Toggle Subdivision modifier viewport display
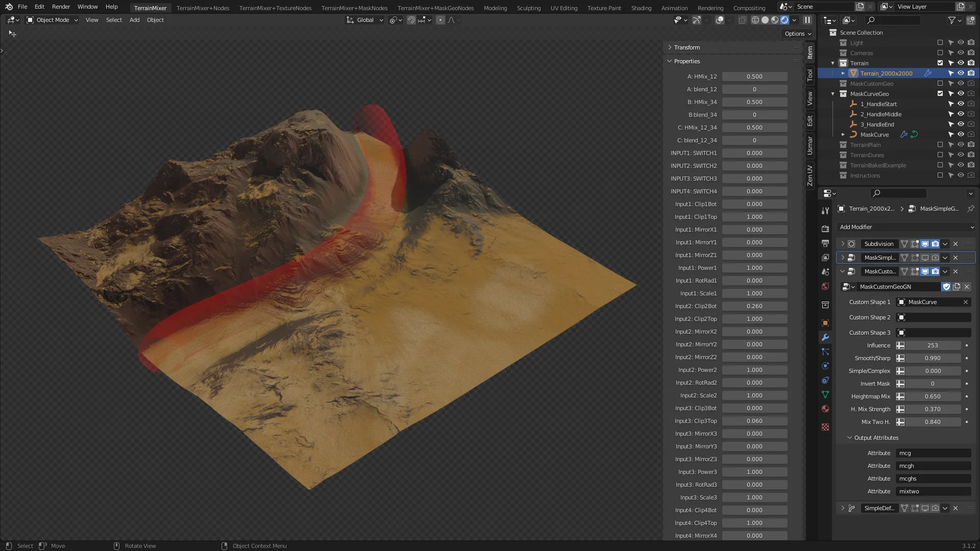This screenshot has width=980, height=551. [925, 244]
